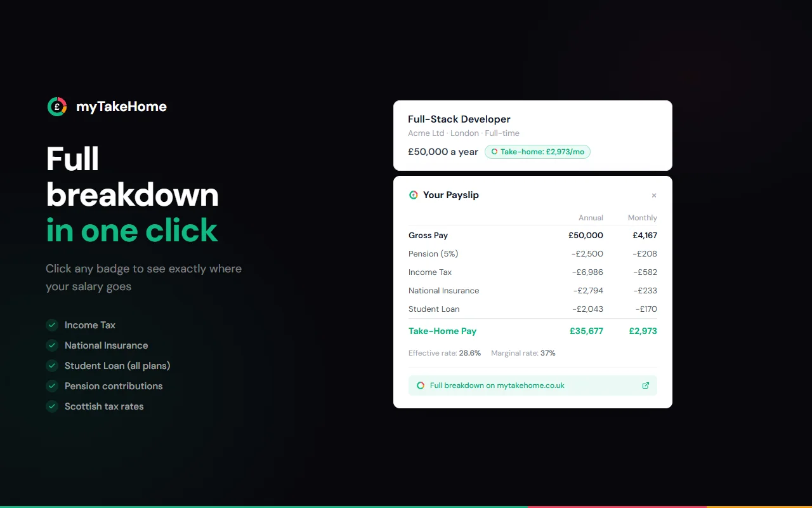The height and width of the screenshot is (508, 812).
Task: Close the Your Payslip card
Action: coord(654,195)
